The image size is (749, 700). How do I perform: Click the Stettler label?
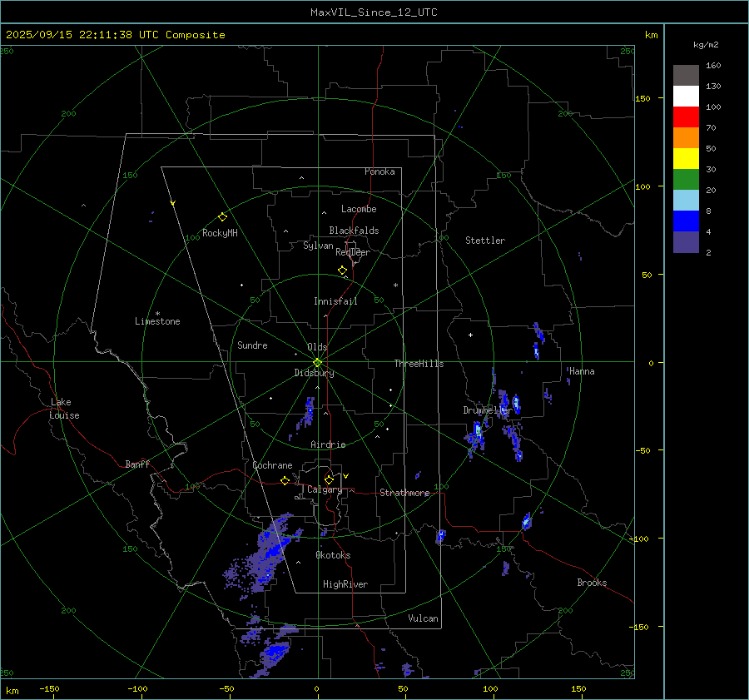point(485,241)
